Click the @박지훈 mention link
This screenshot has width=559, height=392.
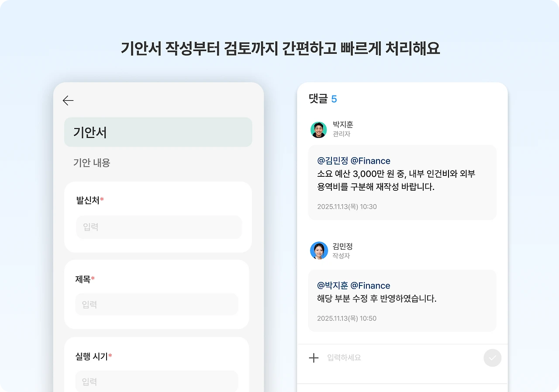[333, 285]
